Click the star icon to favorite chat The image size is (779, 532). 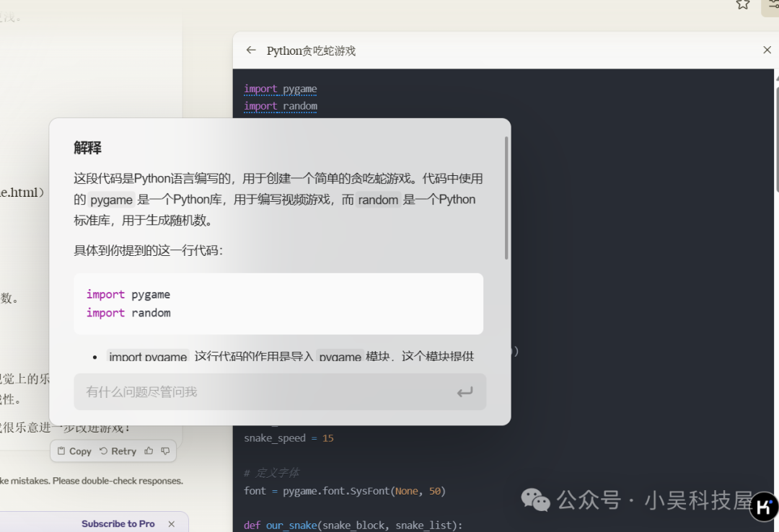pyautogui.click(x=742, y=4)
